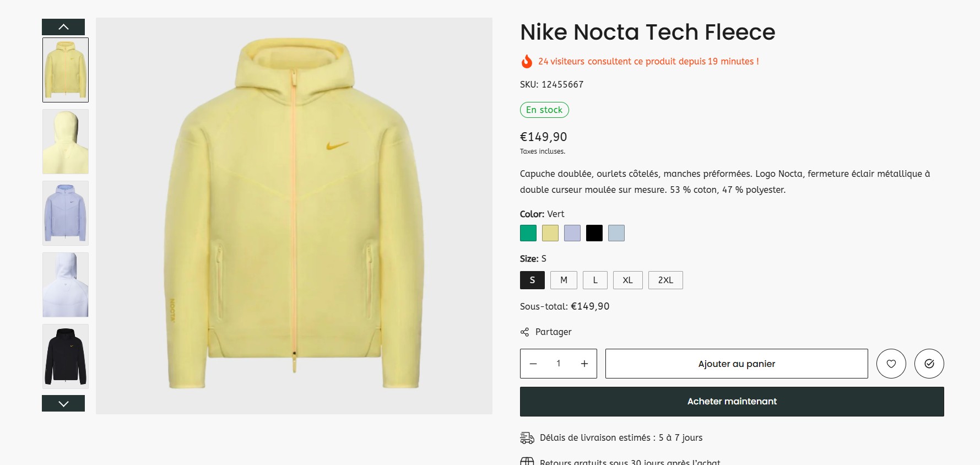Increase quantity with the plus icon
The image size is (980, 465).
[x=584, y=364]
